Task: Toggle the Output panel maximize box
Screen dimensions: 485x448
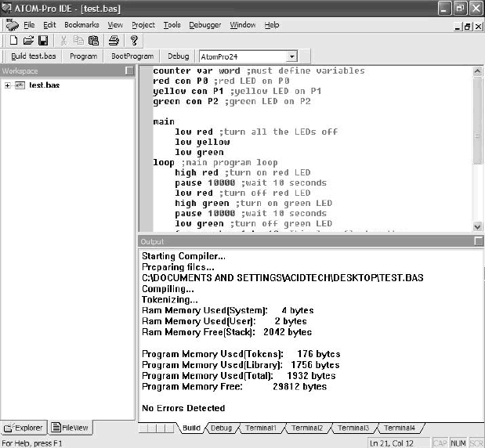Action: 478,241
